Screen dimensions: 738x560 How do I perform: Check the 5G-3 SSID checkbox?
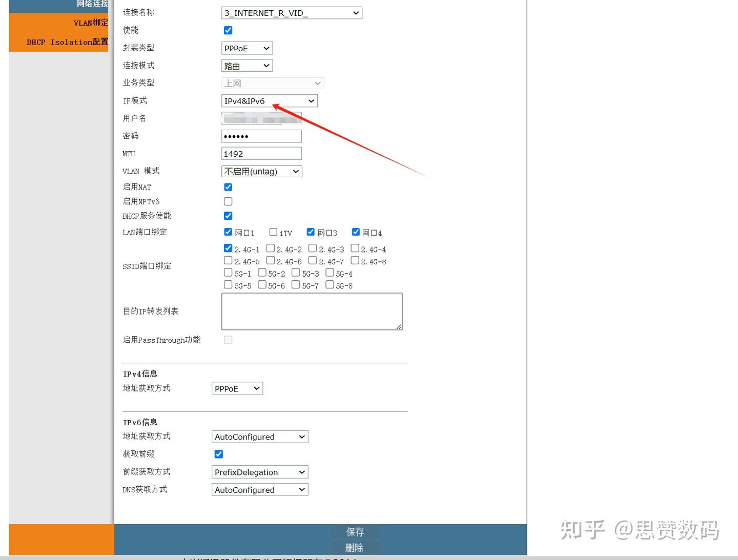tap(296, 273)
